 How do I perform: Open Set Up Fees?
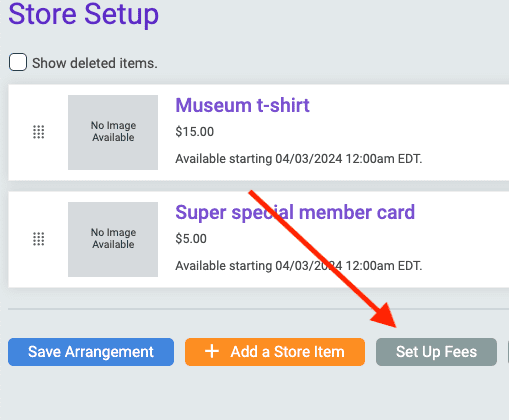point(436,352)
